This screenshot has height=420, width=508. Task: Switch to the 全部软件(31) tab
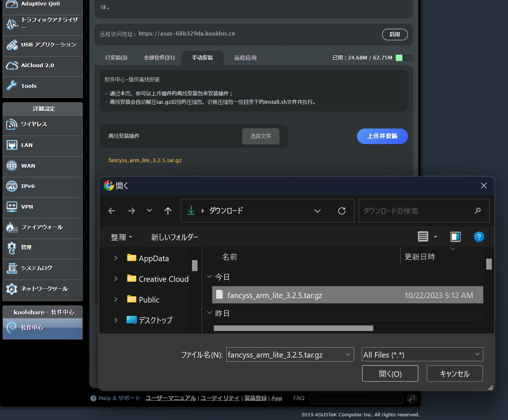159,58
